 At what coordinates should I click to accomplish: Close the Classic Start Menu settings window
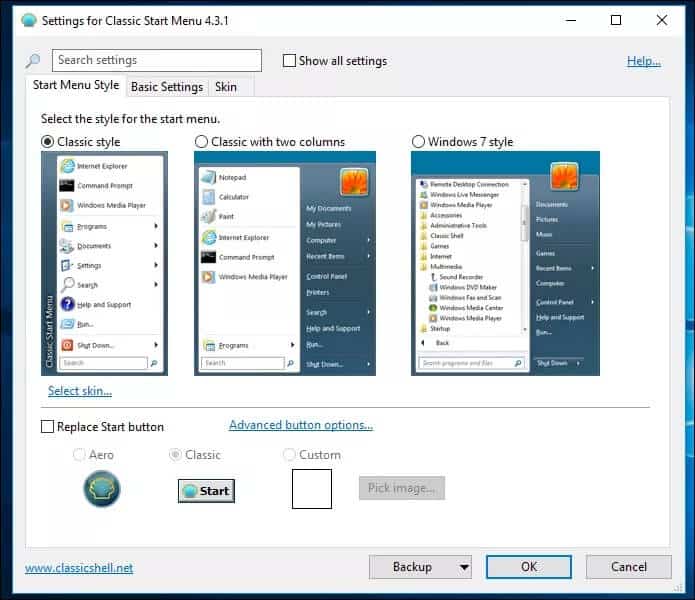(x=662, y=20)
